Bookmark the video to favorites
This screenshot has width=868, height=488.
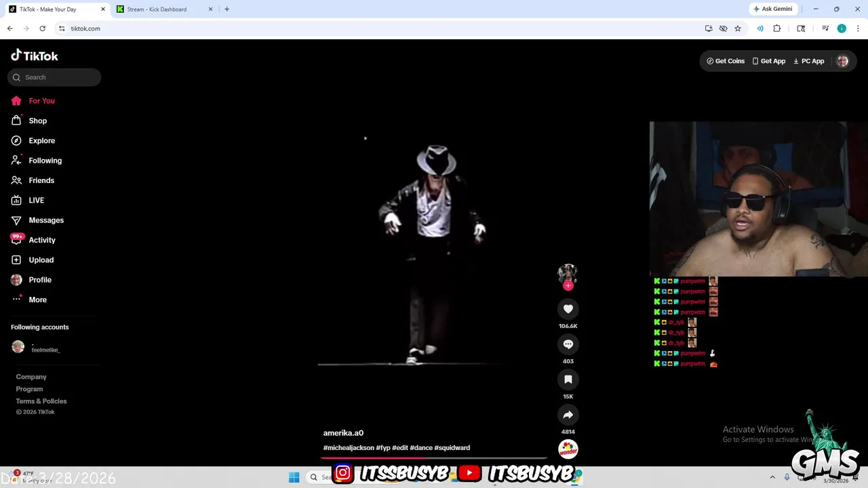click(x=568, y=380)
